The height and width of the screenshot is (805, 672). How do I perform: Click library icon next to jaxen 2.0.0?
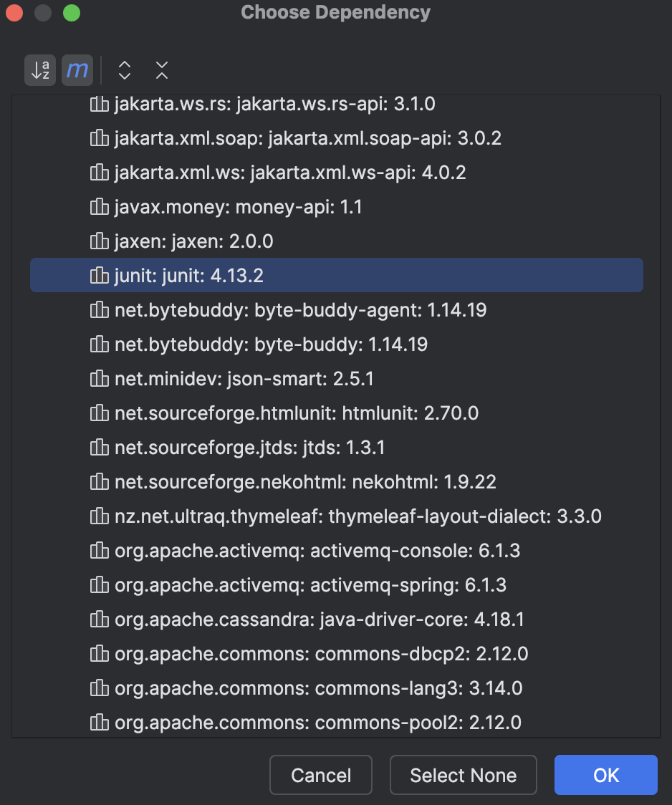100,241
